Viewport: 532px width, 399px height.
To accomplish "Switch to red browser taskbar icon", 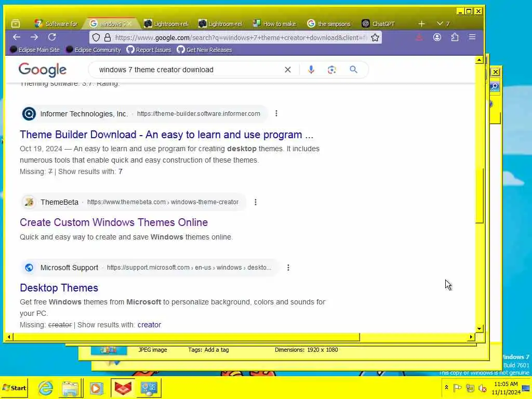I will [x=123, y=388].
